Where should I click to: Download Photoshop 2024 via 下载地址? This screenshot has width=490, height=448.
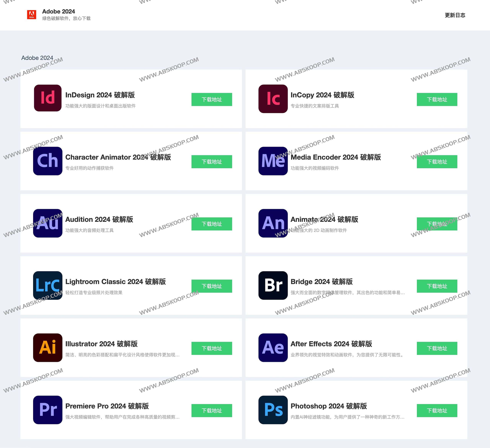(x=437, y=411)
